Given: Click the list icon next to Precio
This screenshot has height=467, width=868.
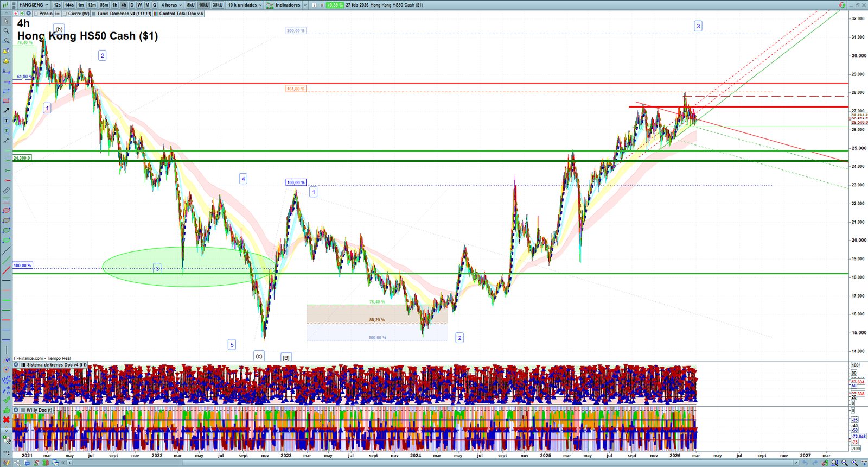Looking at the screenshot, I should [x=57, y=14].
